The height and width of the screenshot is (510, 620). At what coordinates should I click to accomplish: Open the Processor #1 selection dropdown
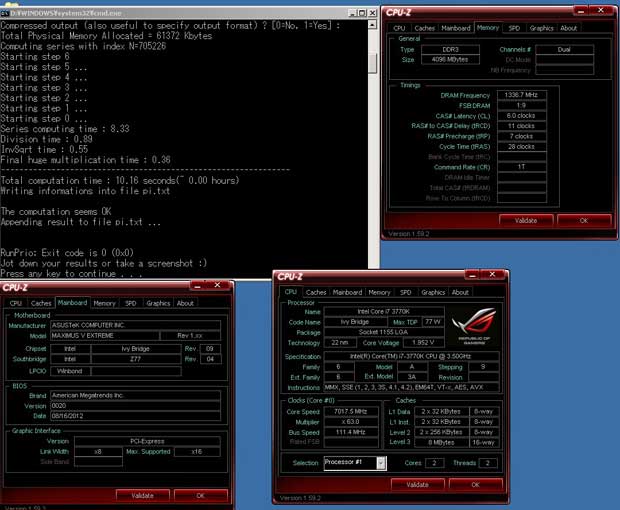tap(381, 463)
